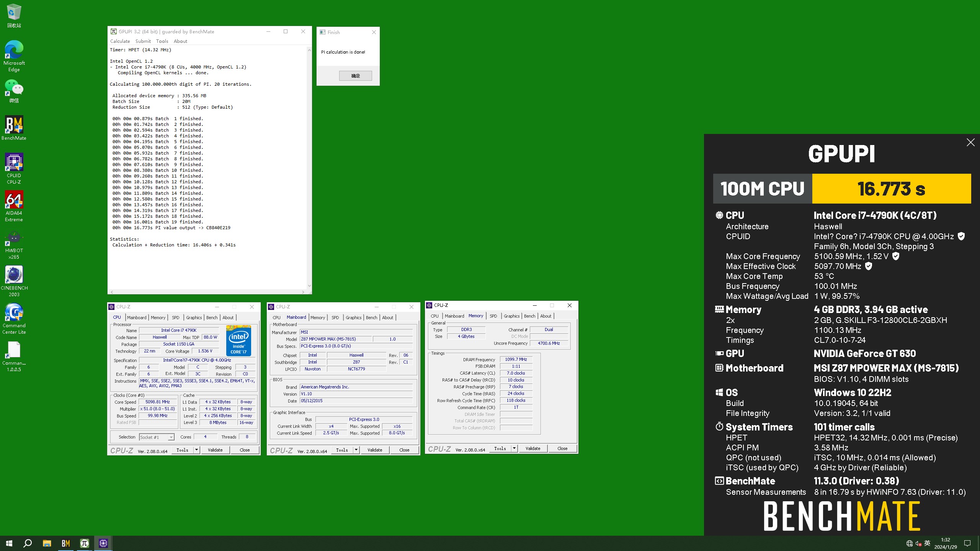Switch to GPUPI in taskbar

click(84, 543)
